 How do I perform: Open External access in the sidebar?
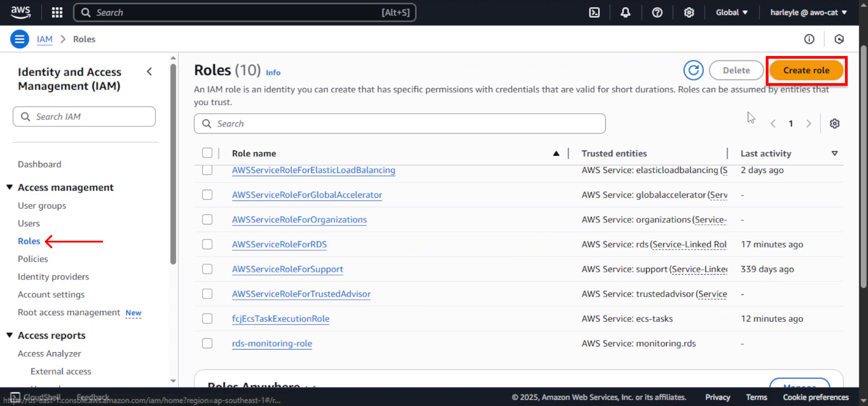click(x=61, y=371)
